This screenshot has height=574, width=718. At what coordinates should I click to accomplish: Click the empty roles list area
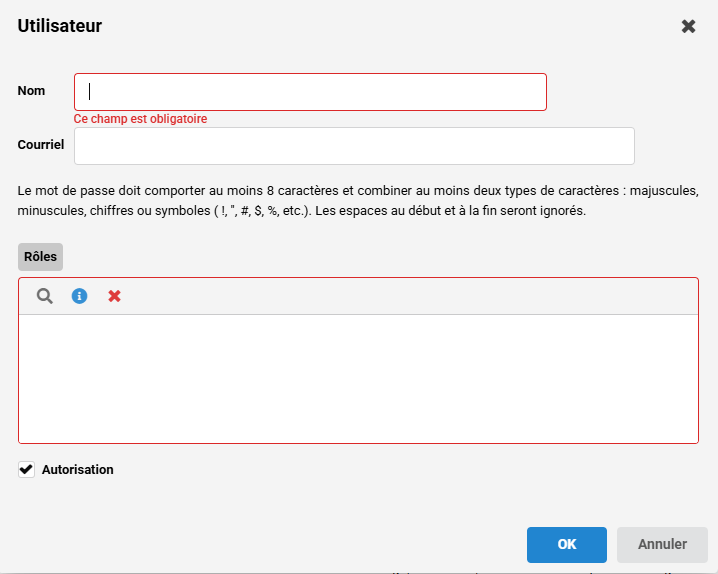(x=358, y=378)
